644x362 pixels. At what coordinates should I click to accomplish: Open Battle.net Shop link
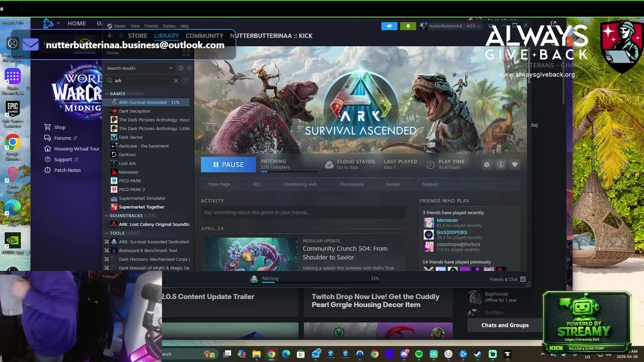pyautogui.click(x=55, y=127)
